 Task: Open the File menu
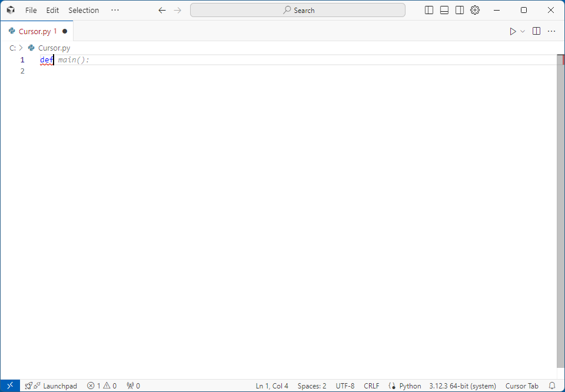(x=31, y=10)
